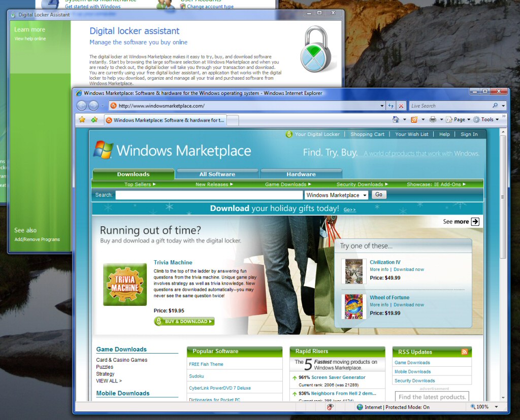The width and height of the screenshot is (520, 420).
Task: Go back in Internet Explorer
Action: (x=82, y=106)
